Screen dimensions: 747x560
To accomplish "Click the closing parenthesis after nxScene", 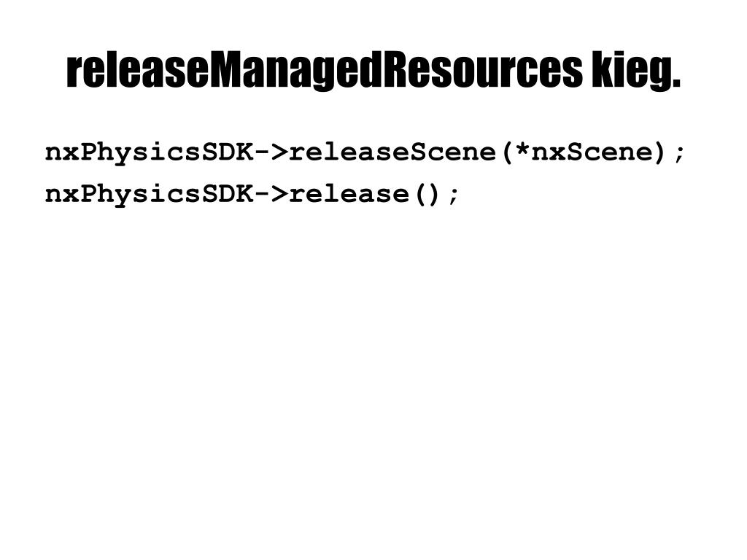I will pyautogui.click(x=659, y=153).
